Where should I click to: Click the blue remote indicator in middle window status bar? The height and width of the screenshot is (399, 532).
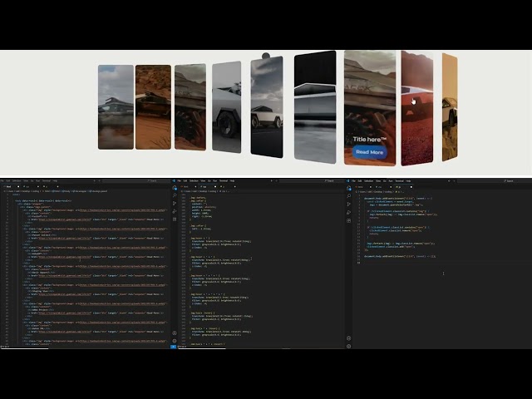coord(174,347)
